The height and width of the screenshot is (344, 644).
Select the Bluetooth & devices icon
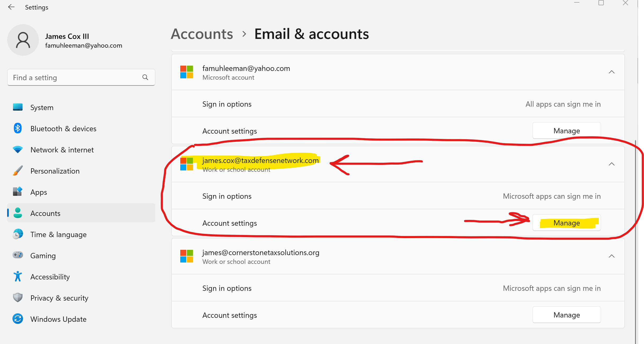(18, 128)
